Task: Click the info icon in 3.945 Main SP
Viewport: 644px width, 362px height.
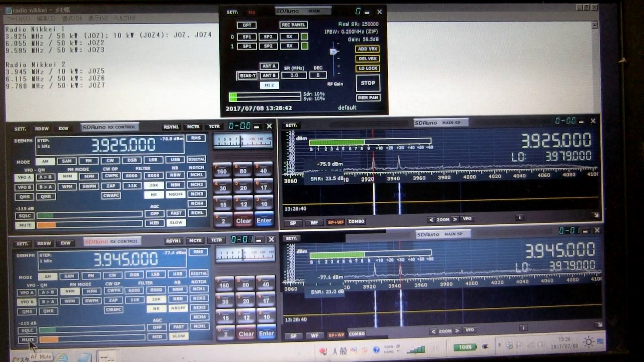Action: [x=523, y=328]
